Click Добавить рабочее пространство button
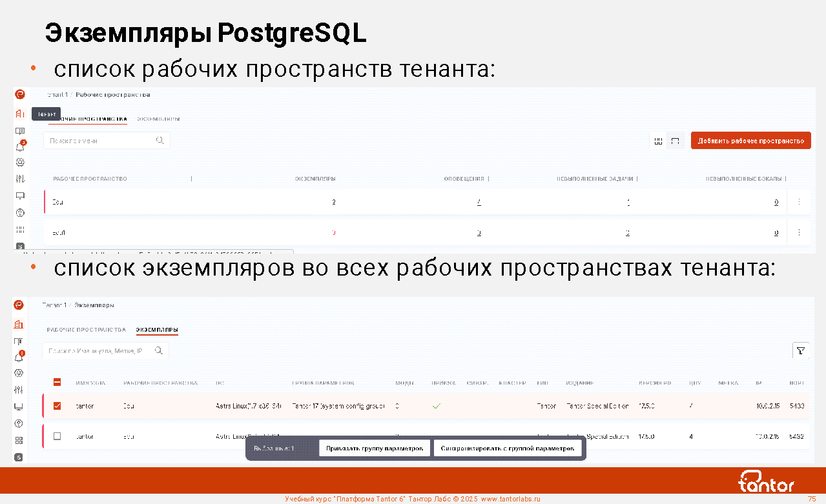Image resolution: width=826 pixels, height=504 pixels. pos(750,141)
